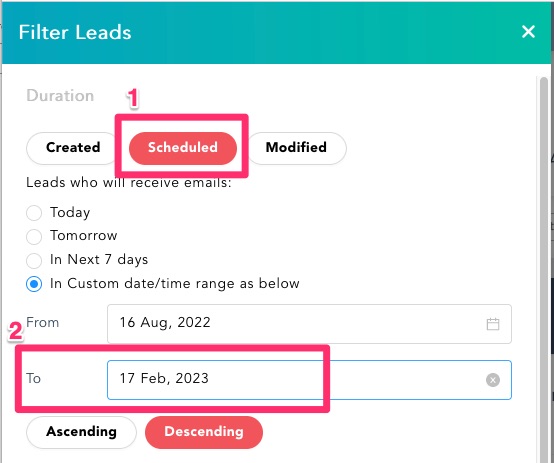
Task: Click the Tomorrow option label
Action: point(83,236)
